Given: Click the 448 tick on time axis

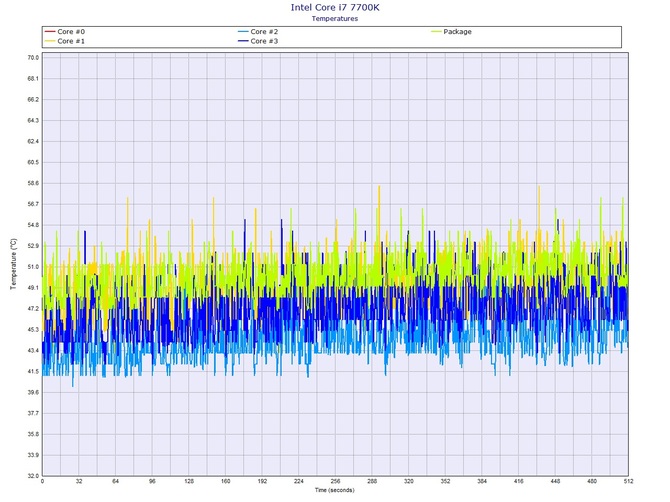Looking at the screenshot, I should pos(555,481).
